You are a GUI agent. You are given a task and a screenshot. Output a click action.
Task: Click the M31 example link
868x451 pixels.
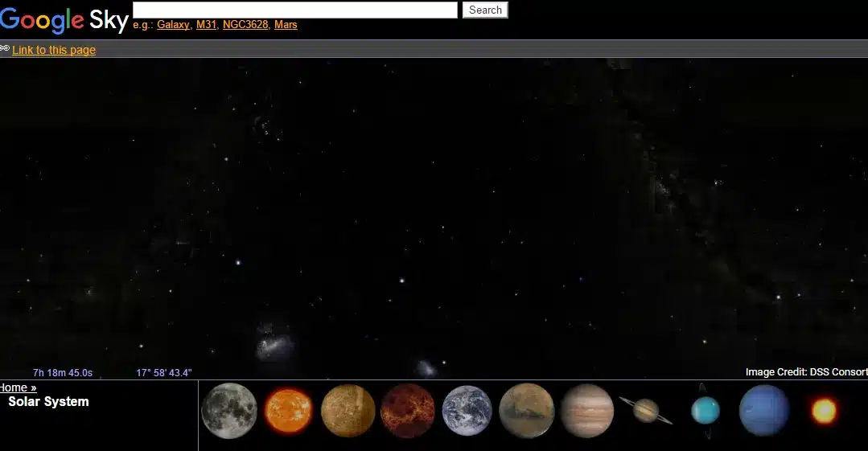click(x=207, y=25)
